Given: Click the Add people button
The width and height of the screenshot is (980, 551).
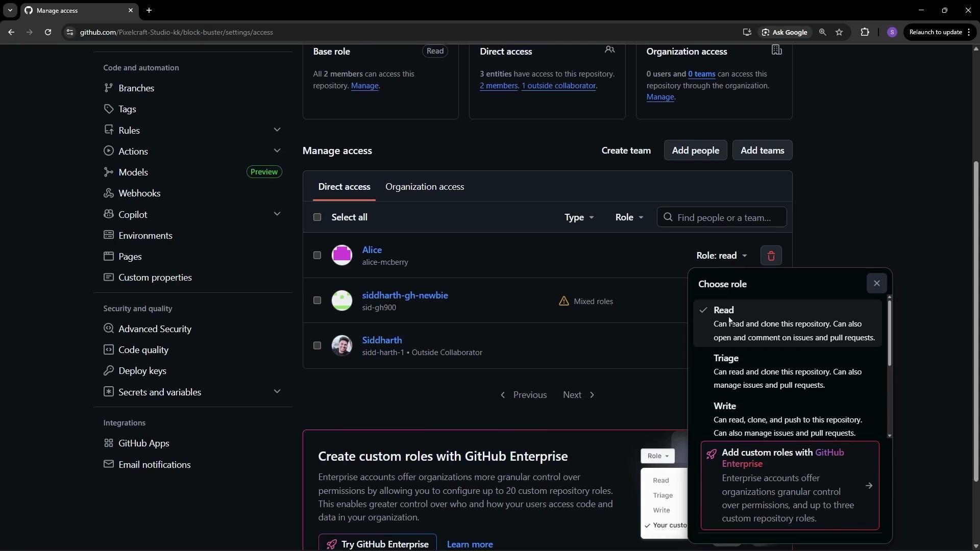Looking at the screenshot, I should point(695,151).
